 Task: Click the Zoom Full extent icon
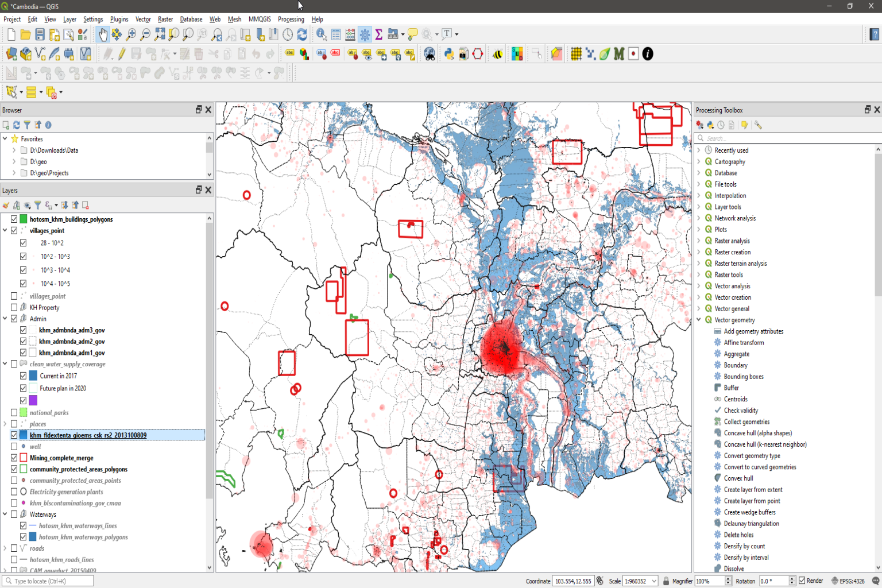pyautogui.click(x=160, y=35)
